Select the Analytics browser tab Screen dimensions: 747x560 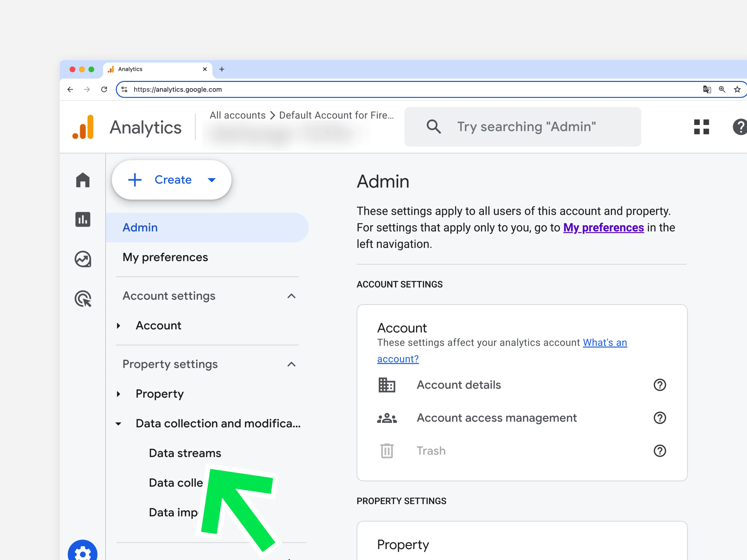click(157, 69)
